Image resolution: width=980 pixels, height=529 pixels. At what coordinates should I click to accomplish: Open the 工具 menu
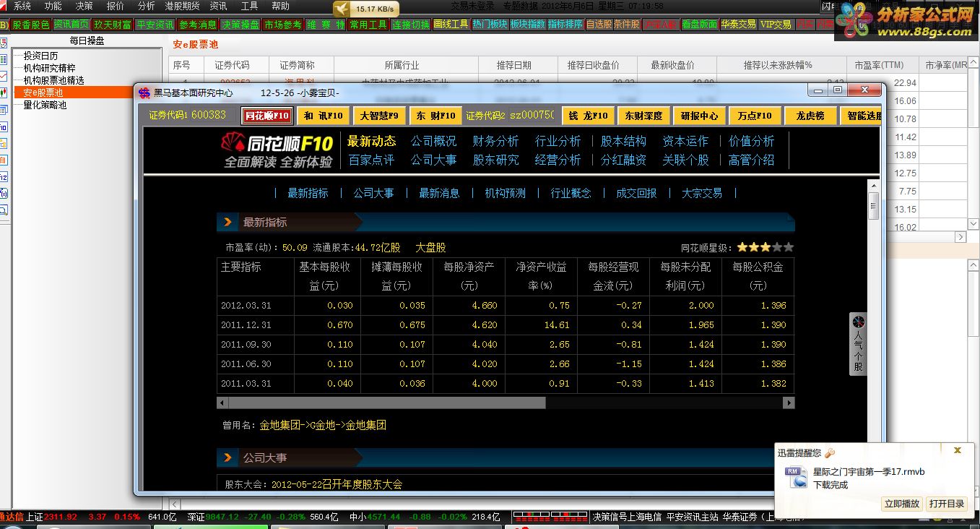[x=249, y=6]
